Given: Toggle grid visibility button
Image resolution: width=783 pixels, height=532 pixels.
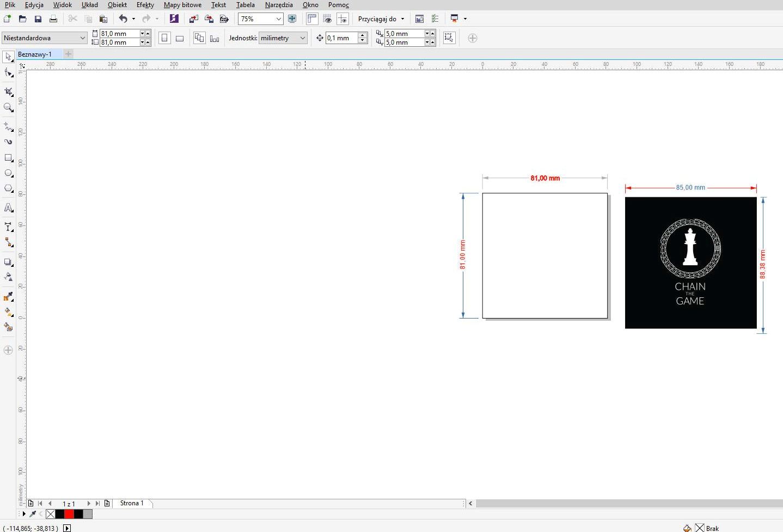Looking at the screenshot, I should pos(327,19).
